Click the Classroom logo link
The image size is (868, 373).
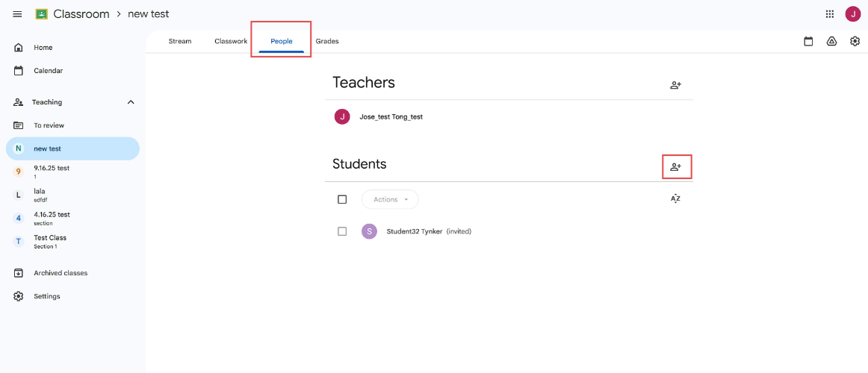tap(72, 14)
